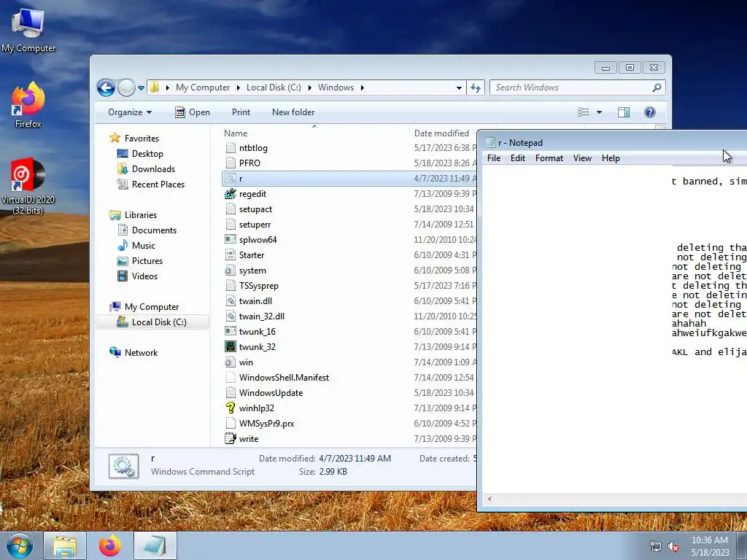This screenshot has width=747, height=560.
Task: Go back using Explorer back arrow
Action: (x=106, y=87)
